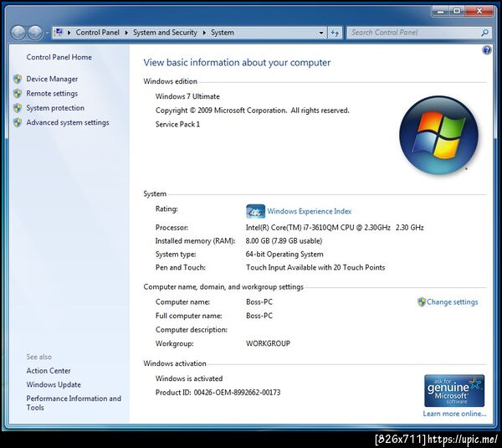Click the processor text 'Intel(R) Core(TM) i7-3610QM'
502x448 pixels.
coord(292,228)
